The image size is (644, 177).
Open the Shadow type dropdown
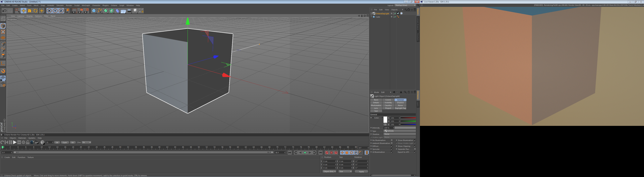pyautogui.click(x=399, y=134)
